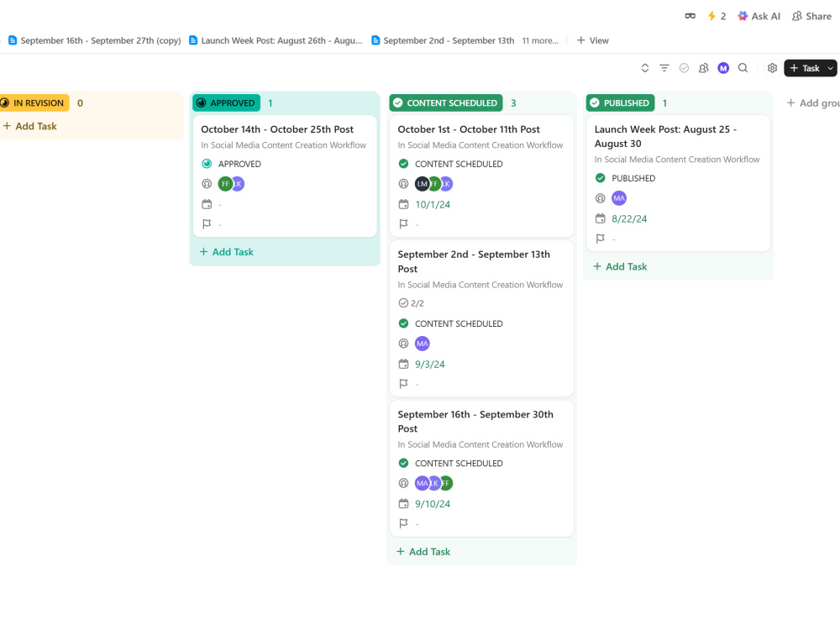Add Task in APPROVED column
Viewport: 840px width, 630px height.
(227, 252)
